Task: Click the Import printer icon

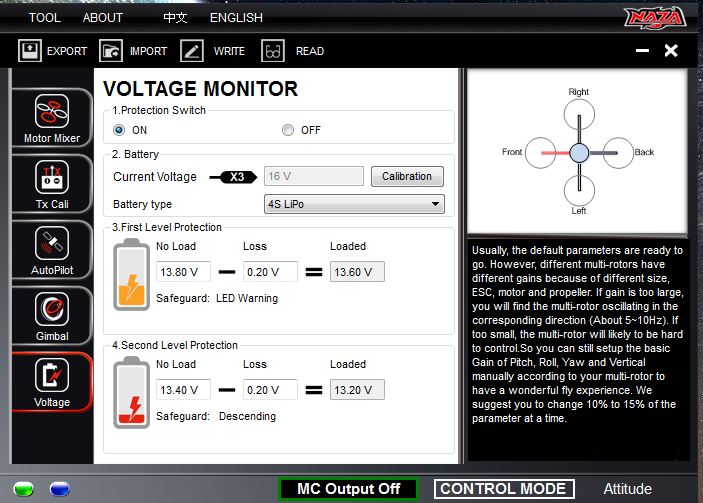Action: (x=112, y=51)
